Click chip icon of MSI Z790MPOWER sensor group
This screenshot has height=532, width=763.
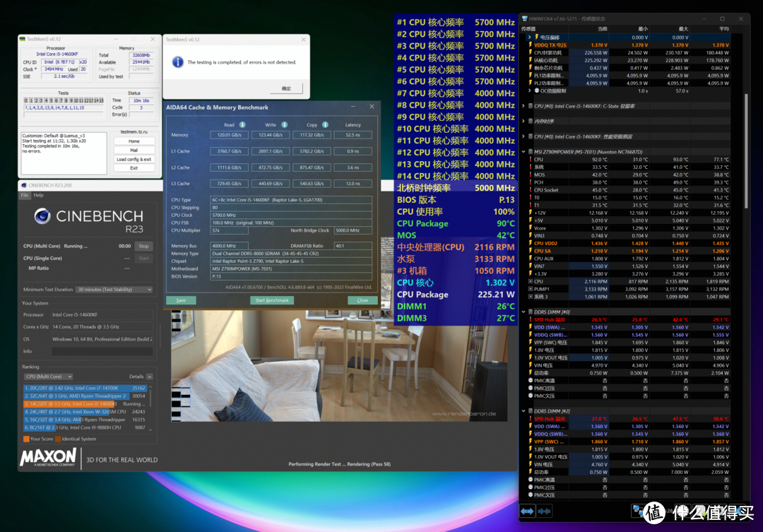pyautogui.click(x=531, y=151)
